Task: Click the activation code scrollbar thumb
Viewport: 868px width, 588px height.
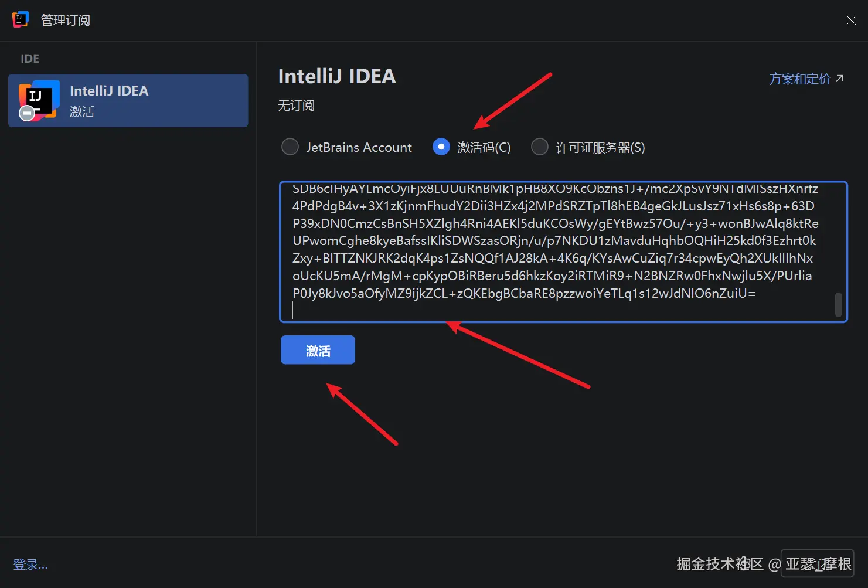Action: pos(839,304)
